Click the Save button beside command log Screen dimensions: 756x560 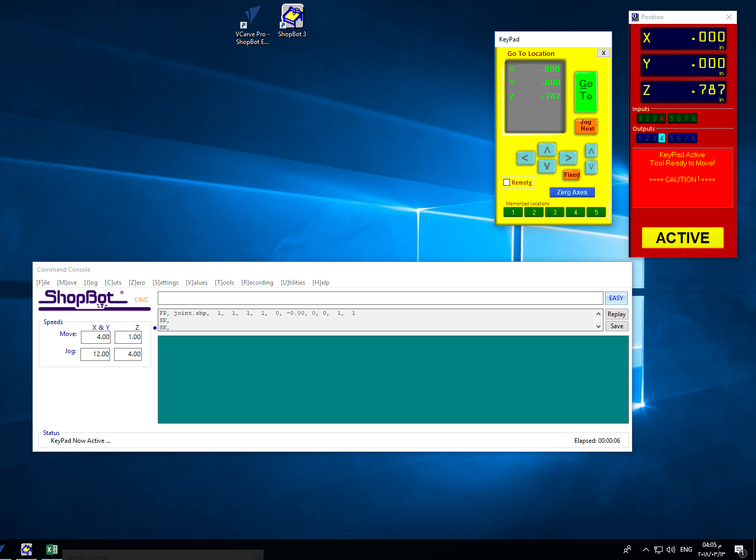(616, 326)
